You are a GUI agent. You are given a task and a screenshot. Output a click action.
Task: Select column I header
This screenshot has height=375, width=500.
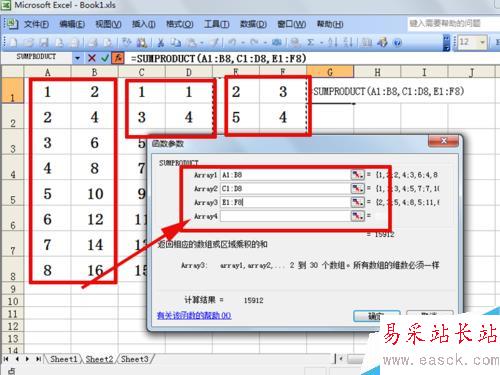[424, 72]
